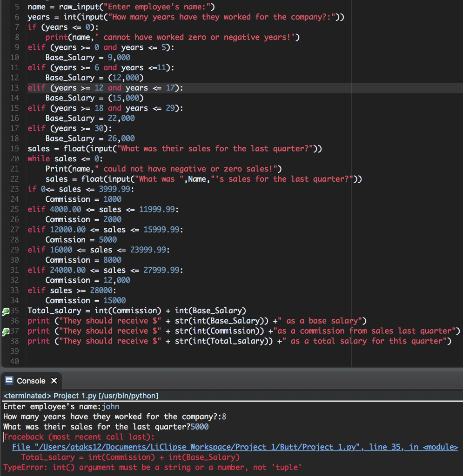This screenshot has height=476, width=463.
Task: Click '26,000' on line 18
Action: 121,139
